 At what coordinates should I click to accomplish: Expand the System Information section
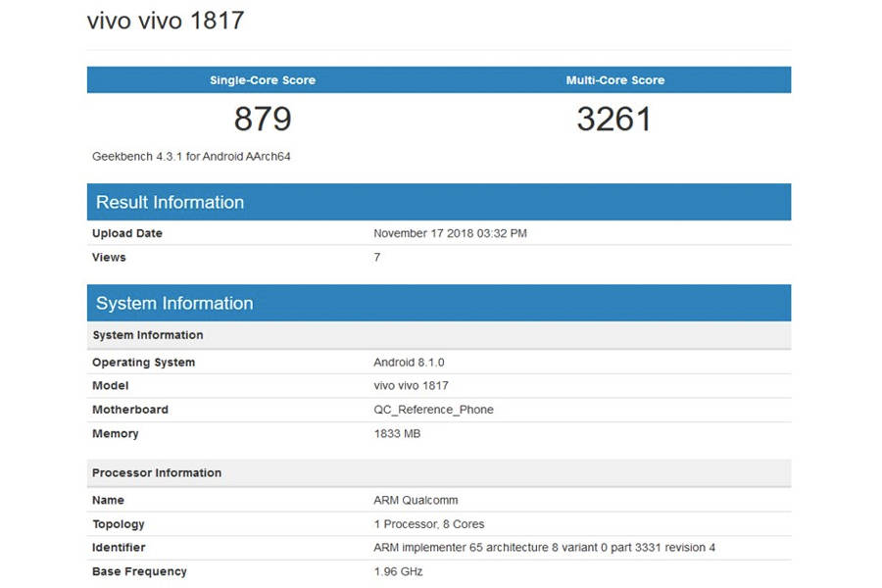coord(173,303)
